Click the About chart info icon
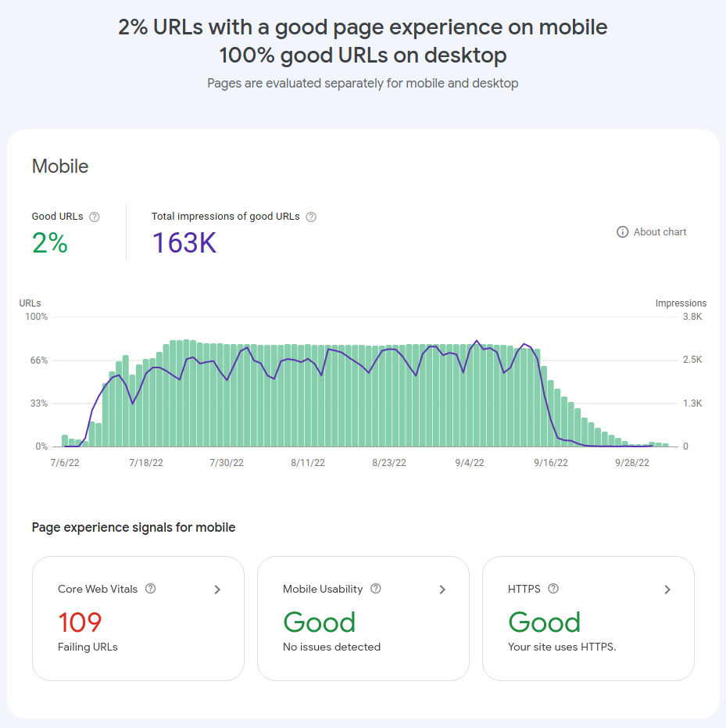Viewport: 726px width, 728px height. coord(622,231)
